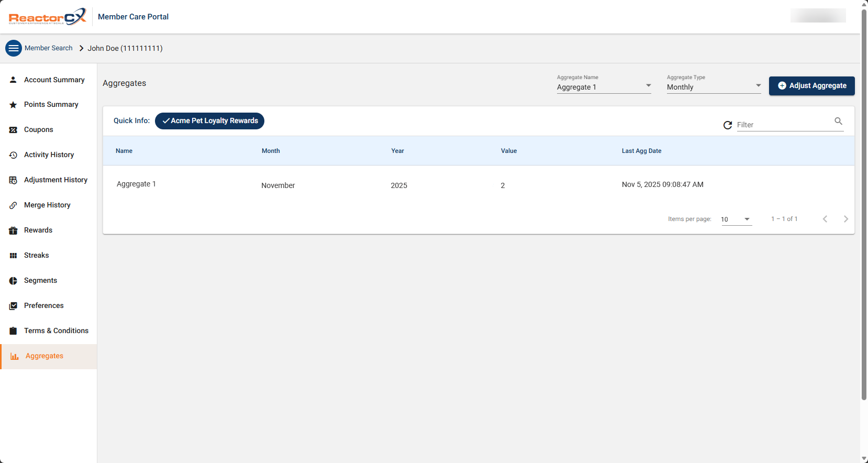Open the Aggregate Name dropdown
The width and height of the screenshot is (868, 463).
[604, 87]
